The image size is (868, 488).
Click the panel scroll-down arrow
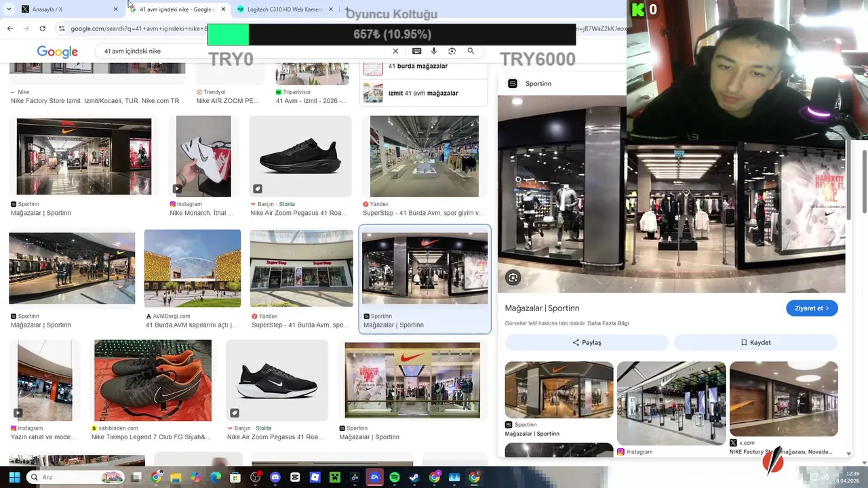(x=848, y=453)
